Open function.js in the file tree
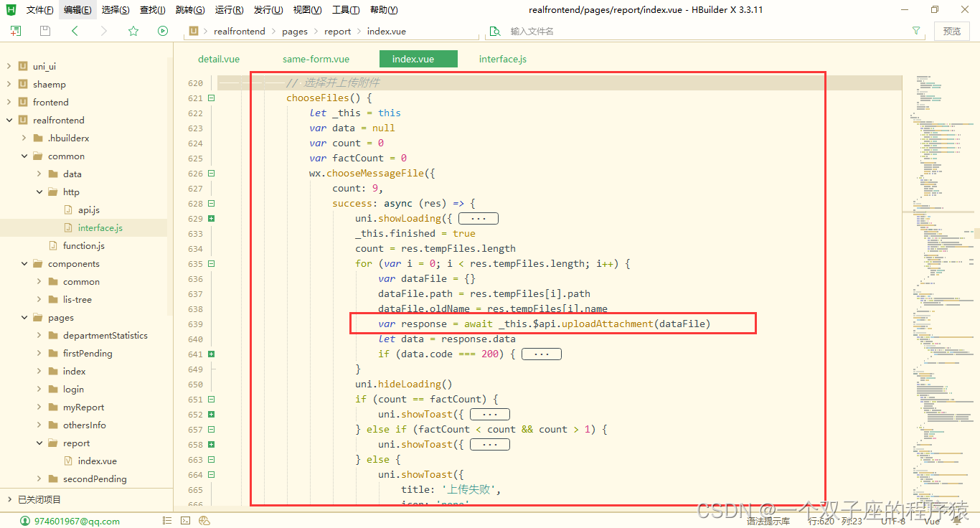The image size is (980, 528). click(x=83, y=245)
